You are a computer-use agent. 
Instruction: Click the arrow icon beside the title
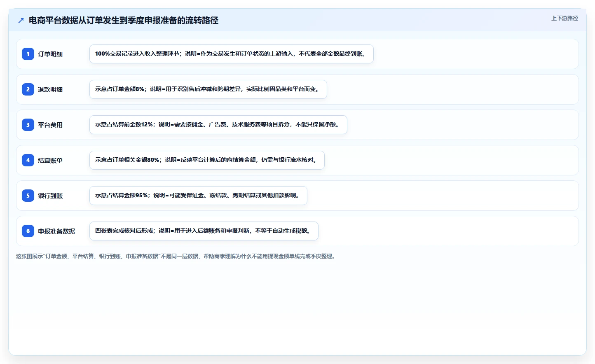tap(21, 20)
